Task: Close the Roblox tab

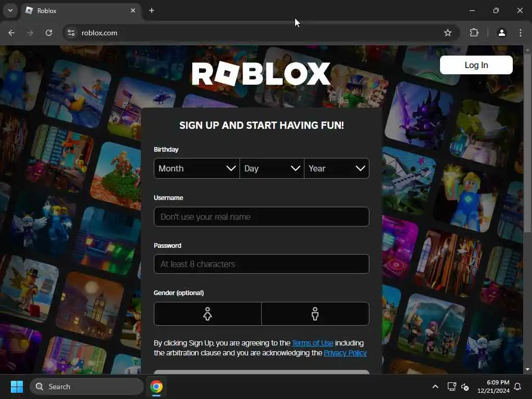Action: pyautogui.click(x=133, y=10)
